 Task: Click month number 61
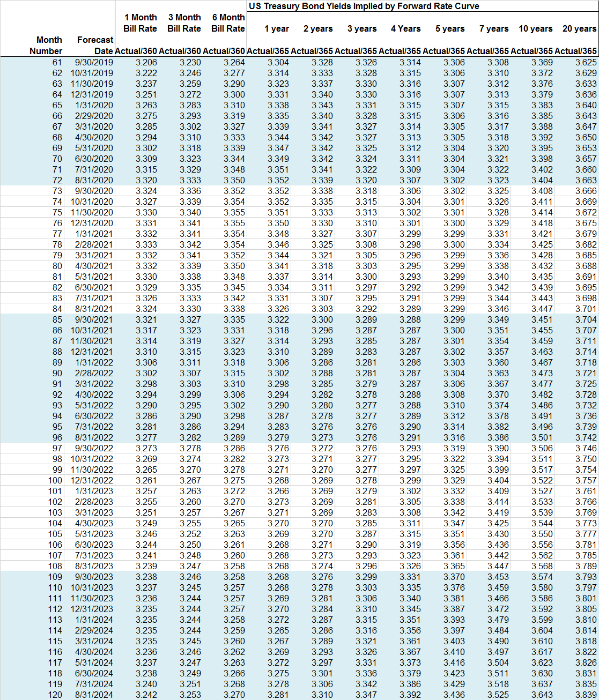pyautogui.click(x=57, y=62)
